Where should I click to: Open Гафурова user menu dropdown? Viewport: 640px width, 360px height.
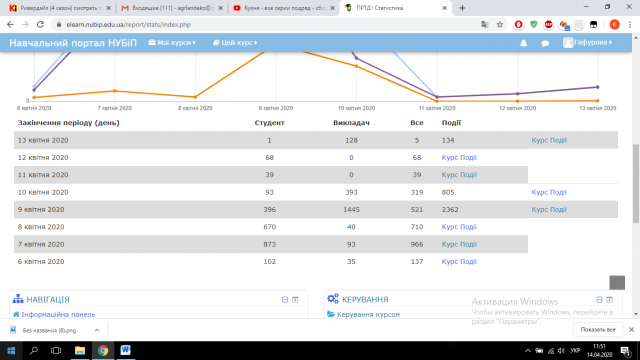(x=587, y=42)
